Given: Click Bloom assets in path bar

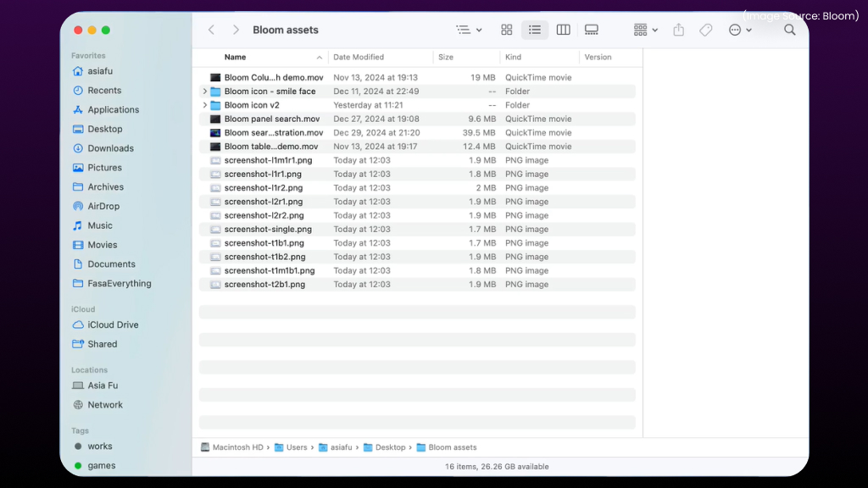Looking at the screenshot, I should tap(446, 447).
